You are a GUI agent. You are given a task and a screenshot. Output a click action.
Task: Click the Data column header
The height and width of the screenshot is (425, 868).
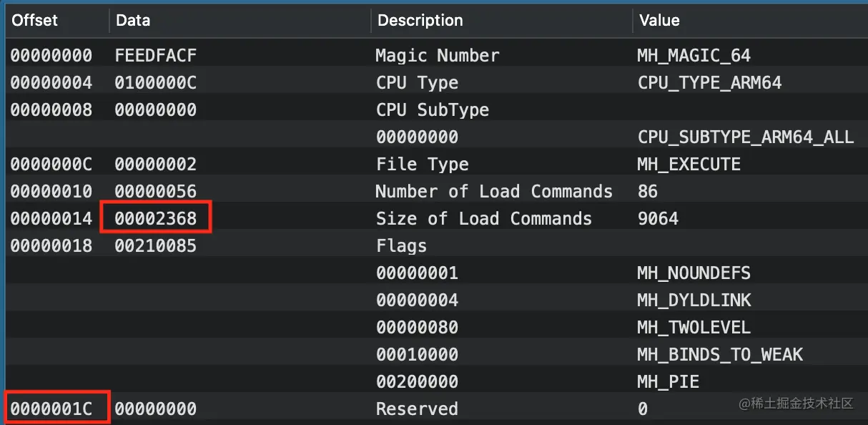pos(133,21)
